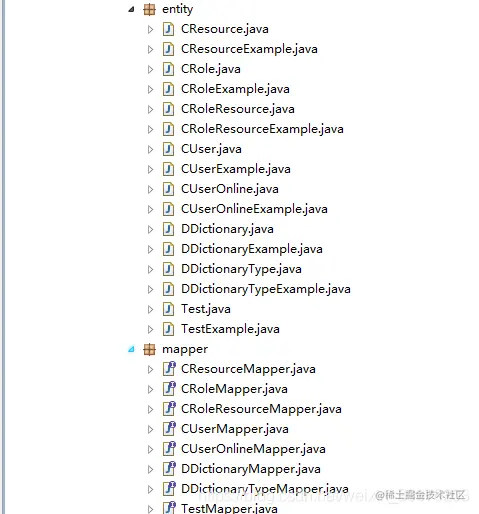Screen dimensions: 479x514
Task: Expand the DDictionaryType.java node arrow
Action: (x=150, y=270)
